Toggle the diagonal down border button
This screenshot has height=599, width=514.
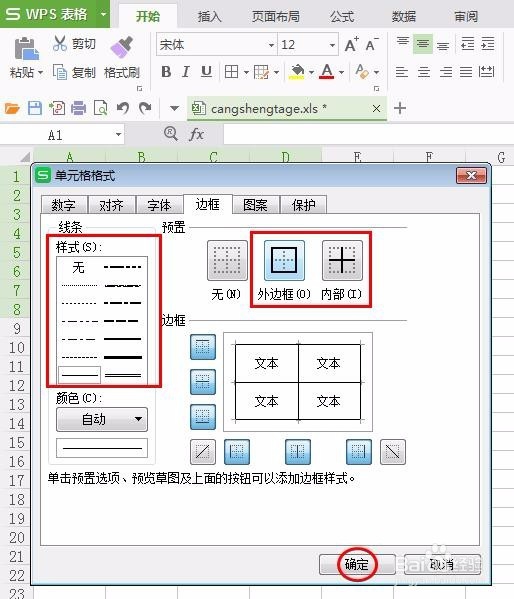[392, 452]
